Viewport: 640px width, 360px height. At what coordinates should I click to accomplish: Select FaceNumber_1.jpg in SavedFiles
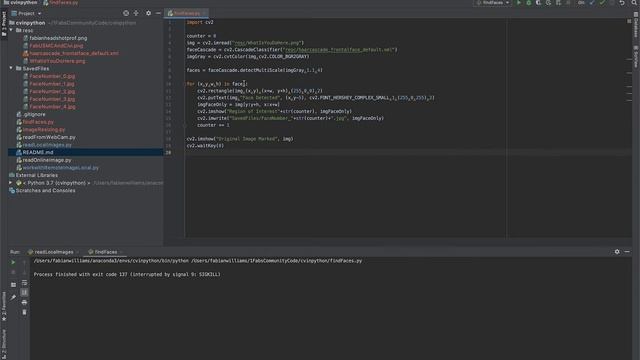52,84
